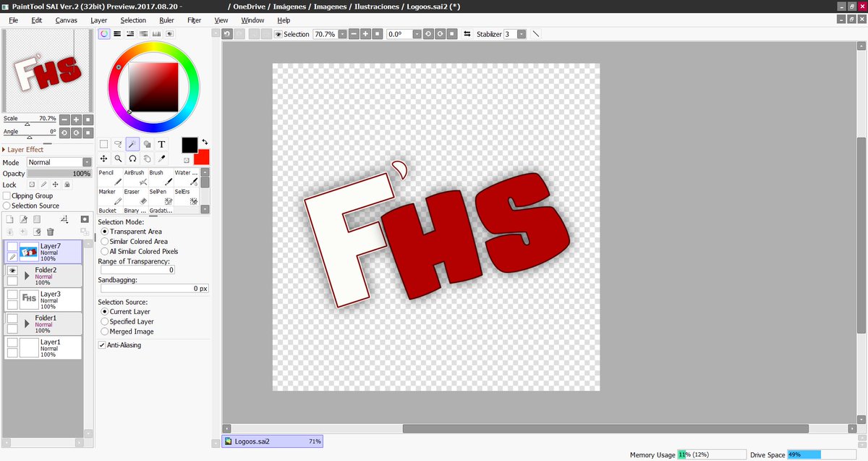Open the Stabilizer level dropdown

coord(521,34)
